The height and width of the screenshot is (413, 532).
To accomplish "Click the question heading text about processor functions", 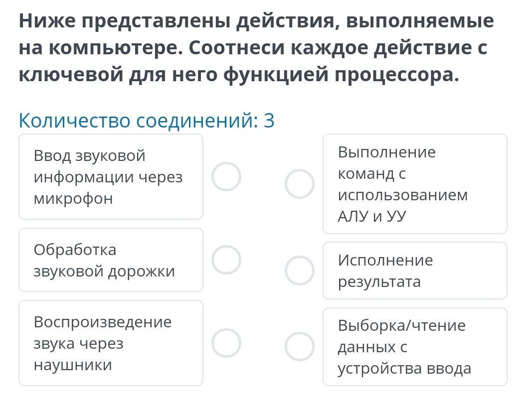I will click(x=256, y=47).
